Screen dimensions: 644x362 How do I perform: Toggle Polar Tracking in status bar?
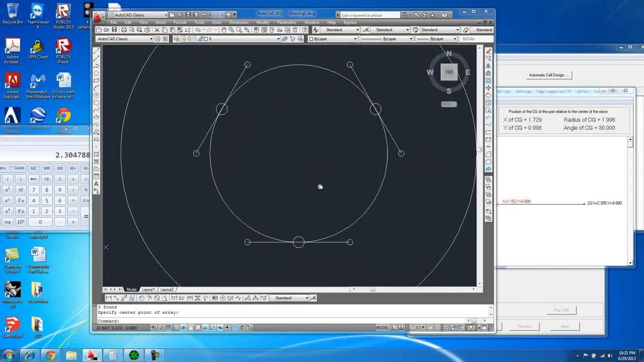click(183, 327)
